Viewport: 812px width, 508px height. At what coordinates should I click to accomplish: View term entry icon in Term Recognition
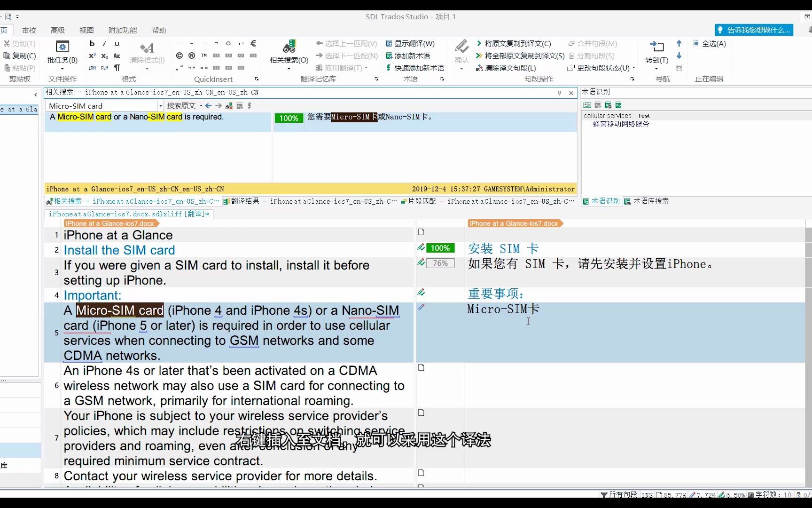[587, 105]
